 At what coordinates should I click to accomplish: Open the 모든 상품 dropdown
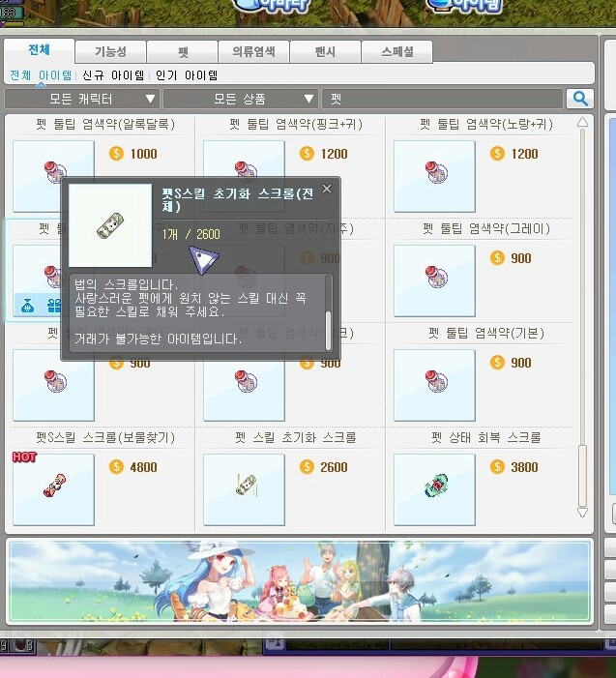coord(241,99)
